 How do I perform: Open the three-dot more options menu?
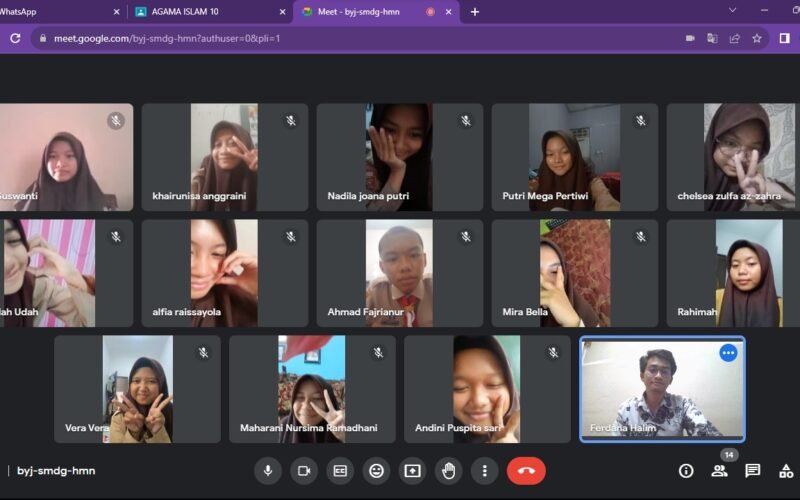click(484, 471)
